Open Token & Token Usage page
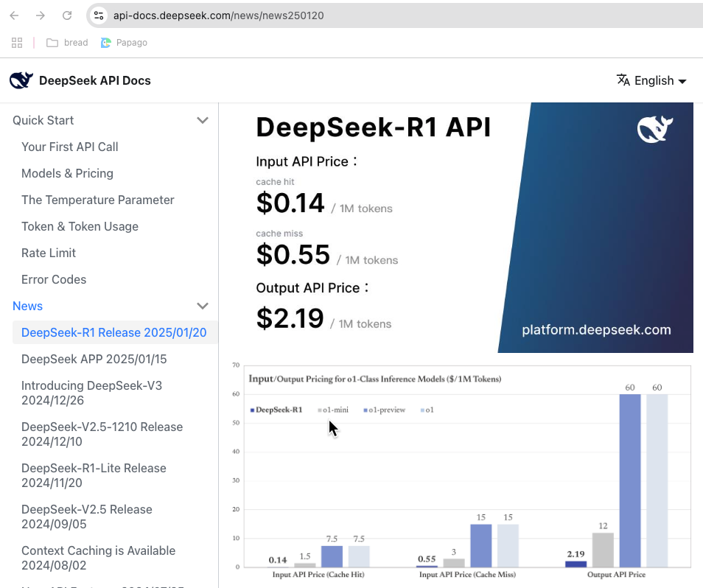Image resolution: width=703 pixels, height=588 pixels. coord(80,226)
